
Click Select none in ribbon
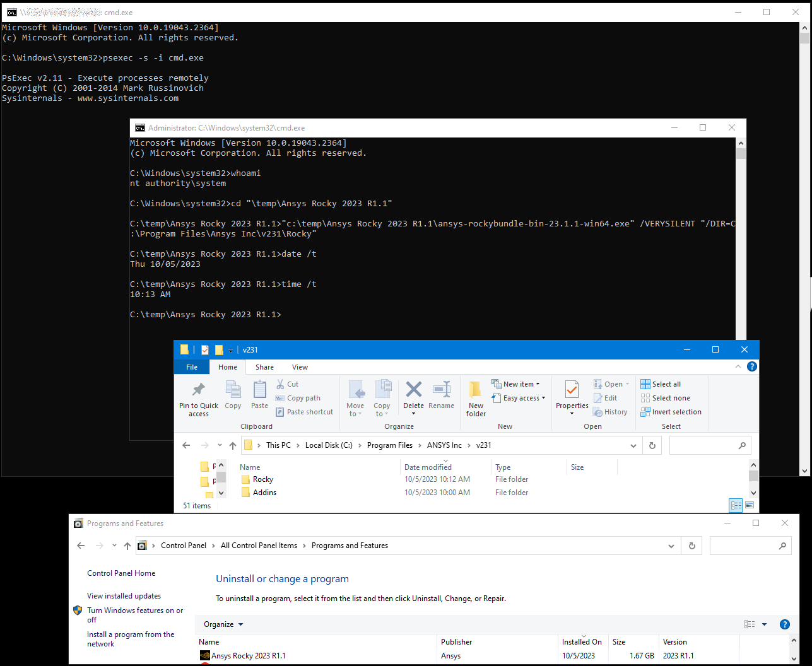[665, 398]
